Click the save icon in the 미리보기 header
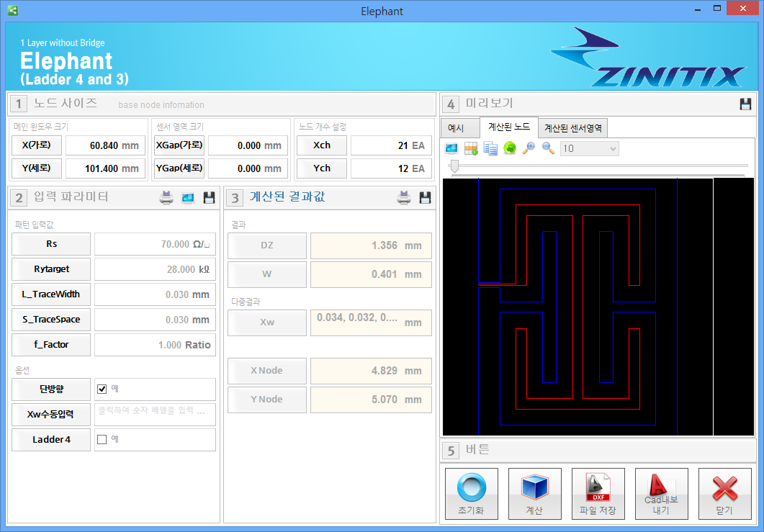The height and width of the screenshot is (532, 764). [x=745, y=104]
